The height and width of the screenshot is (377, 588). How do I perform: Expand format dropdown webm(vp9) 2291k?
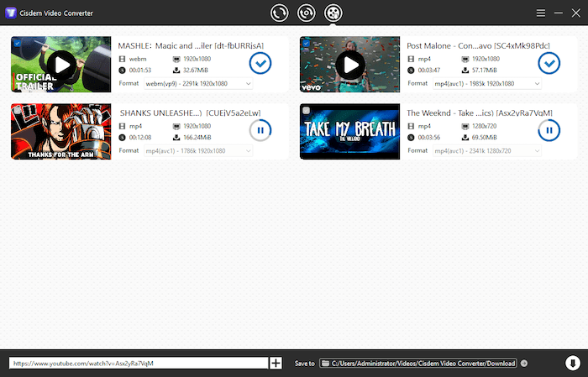pyautogui.click(x=198, y=84)
